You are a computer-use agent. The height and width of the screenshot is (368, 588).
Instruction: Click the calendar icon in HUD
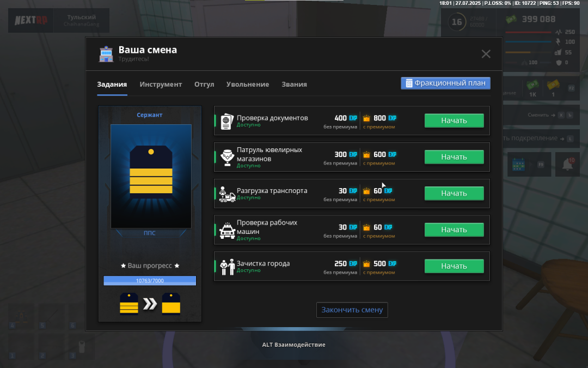click(x=519, y=165)
